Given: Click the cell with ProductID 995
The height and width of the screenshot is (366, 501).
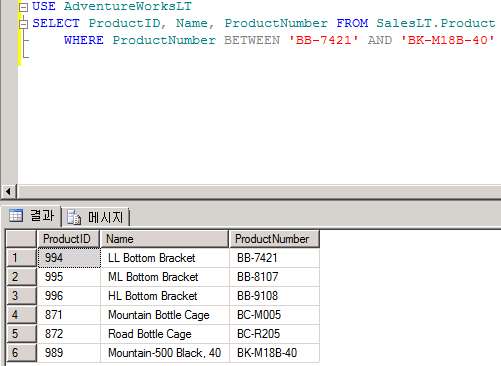Looking at the screenshot, I should click(x=69, y=277).
